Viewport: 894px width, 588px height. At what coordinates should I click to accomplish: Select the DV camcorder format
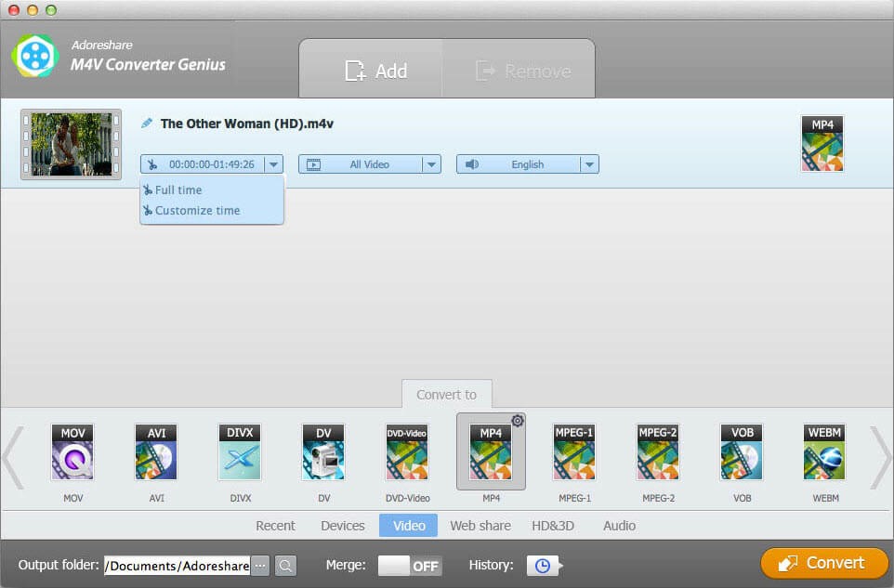(x=323, y=452)
